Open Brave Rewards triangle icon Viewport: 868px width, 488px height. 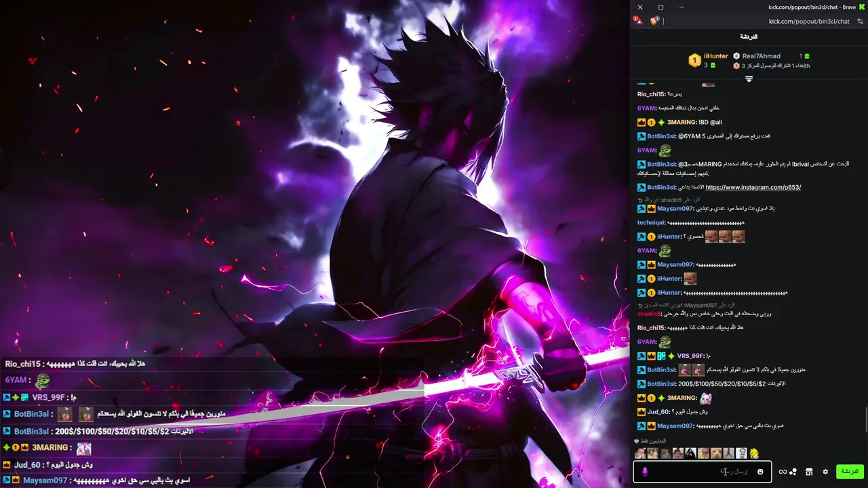pos(638,21)
